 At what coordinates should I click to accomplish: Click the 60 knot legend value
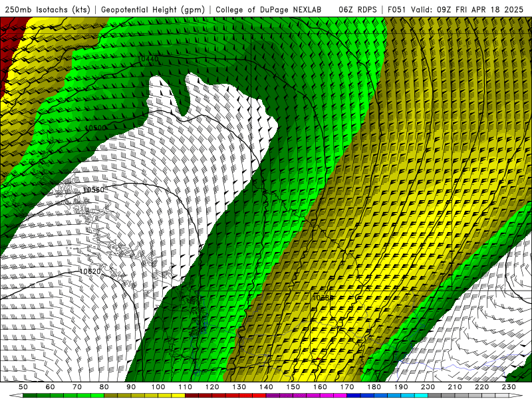(x=50, y=387)
